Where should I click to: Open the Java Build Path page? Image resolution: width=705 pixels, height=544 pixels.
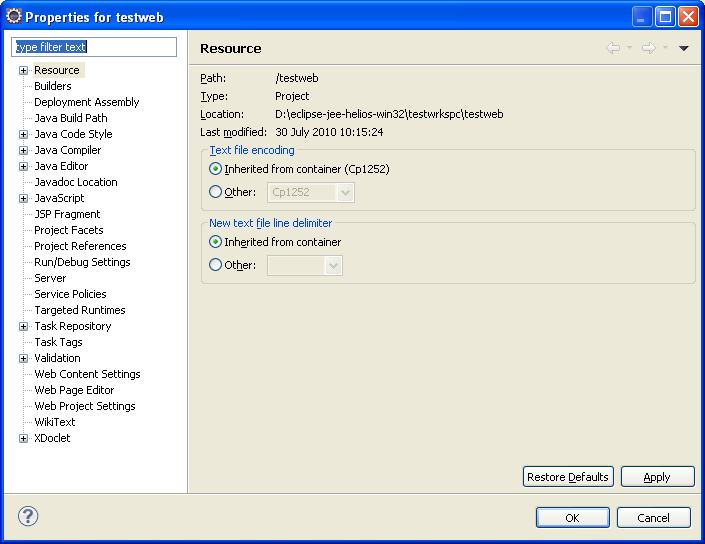[70, 118]
